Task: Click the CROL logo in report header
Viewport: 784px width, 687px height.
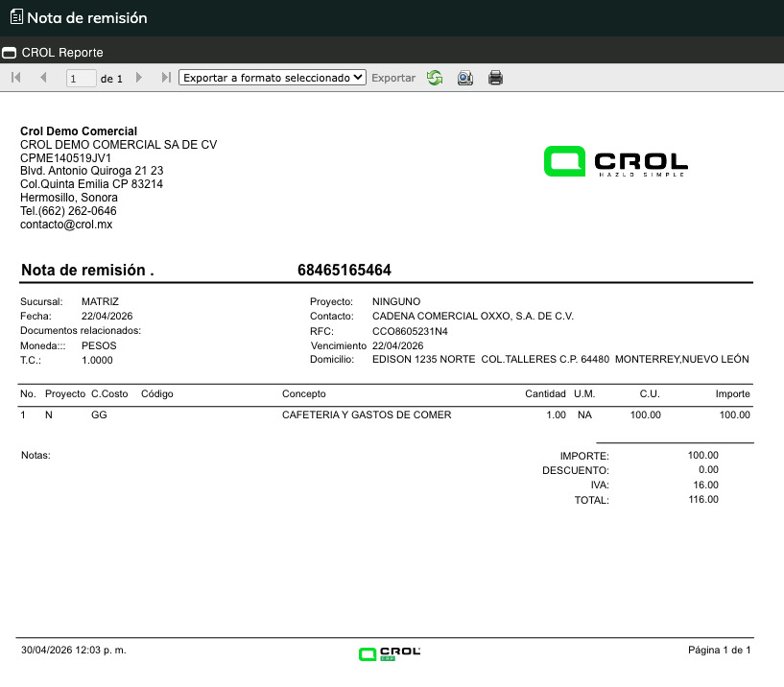Action: 615,161
